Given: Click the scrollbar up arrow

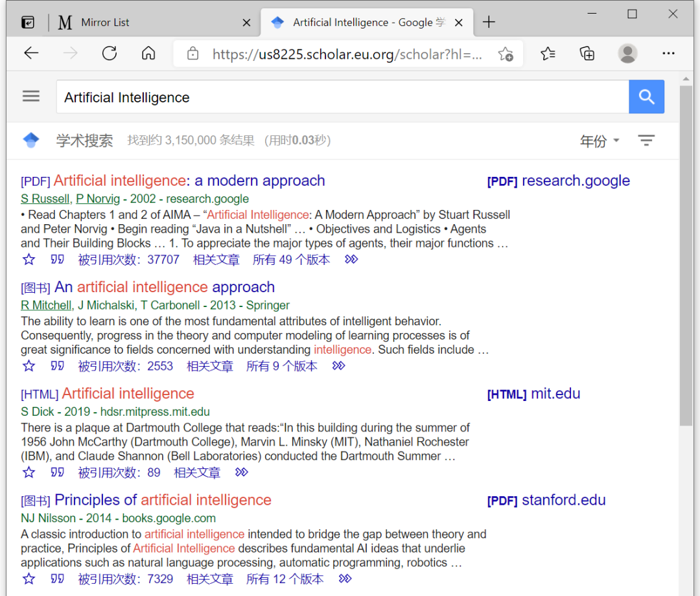Looking at the screenshot, I should (686, 78).
